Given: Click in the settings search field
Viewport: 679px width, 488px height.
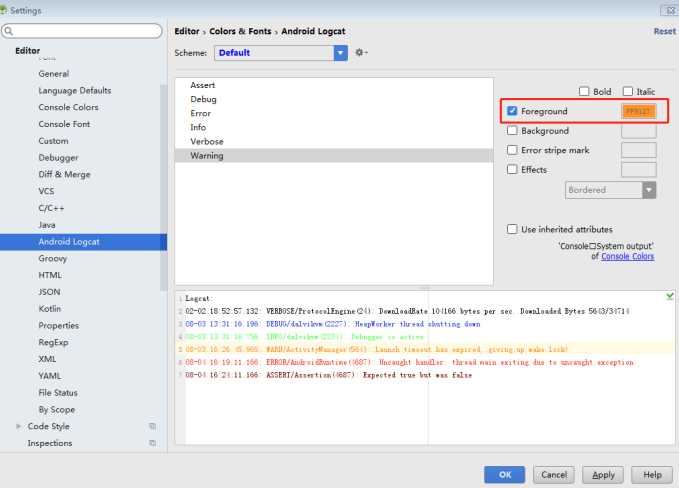Looking at the screenshot, I should 82,31.
